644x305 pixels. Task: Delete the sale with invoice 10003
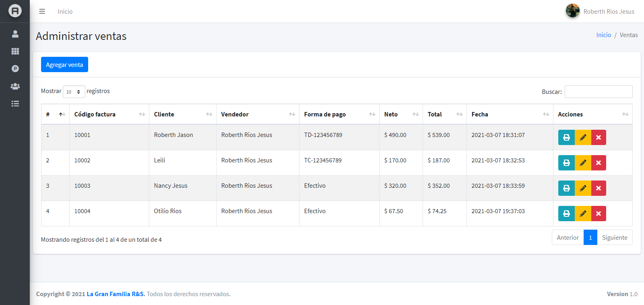[599, 188]
